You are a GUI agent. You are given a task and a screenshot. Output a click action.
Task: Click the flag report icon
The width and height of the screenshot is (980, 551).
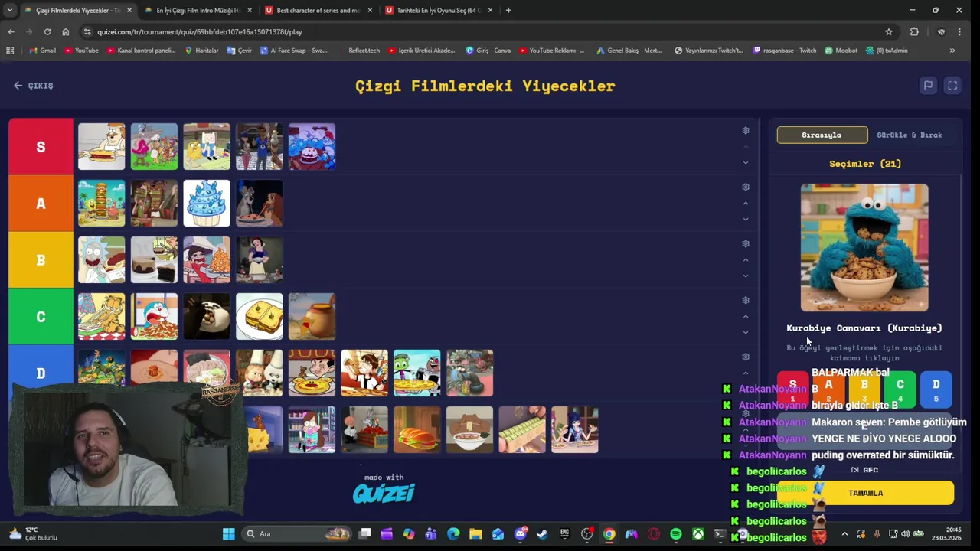(x=928, y=86)
